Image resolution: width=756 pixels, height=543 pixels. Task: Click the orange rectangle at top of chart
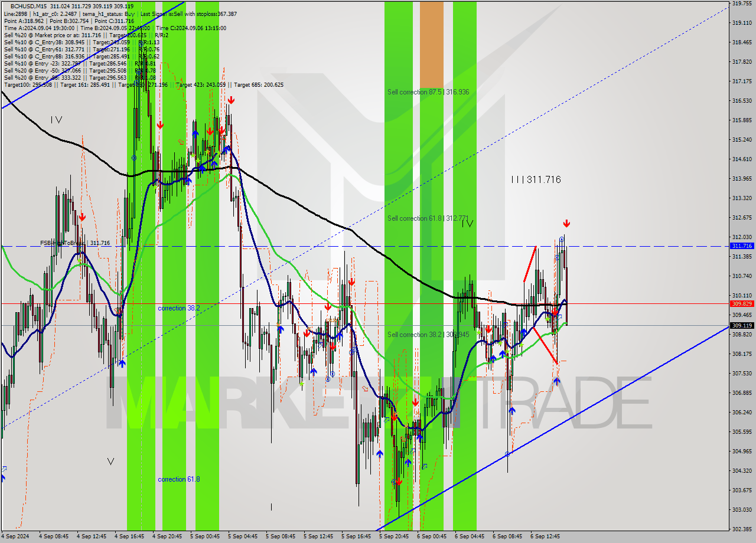431,44
